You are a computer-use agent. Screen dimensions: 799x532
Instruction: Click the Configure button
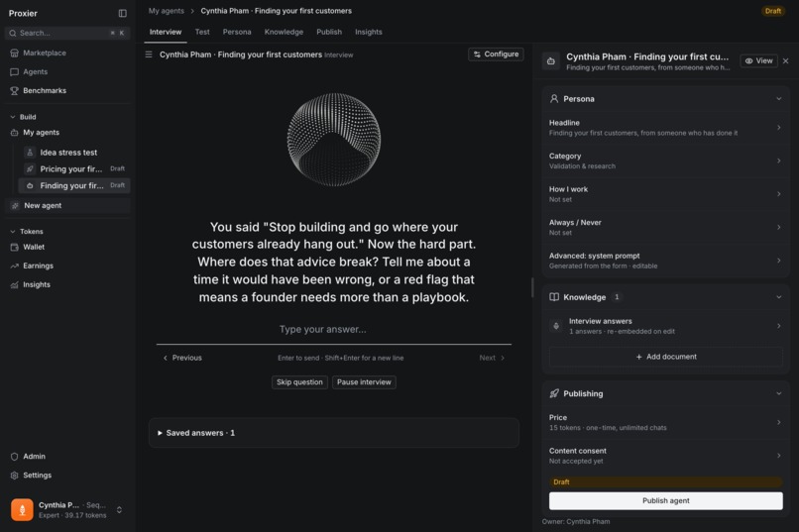pos(496,54)
